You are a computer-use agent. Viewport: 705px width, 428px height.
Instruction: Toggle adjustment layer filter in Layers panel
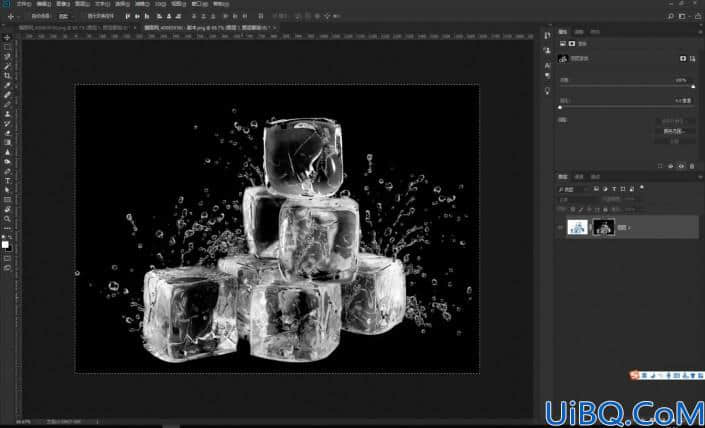605,189
